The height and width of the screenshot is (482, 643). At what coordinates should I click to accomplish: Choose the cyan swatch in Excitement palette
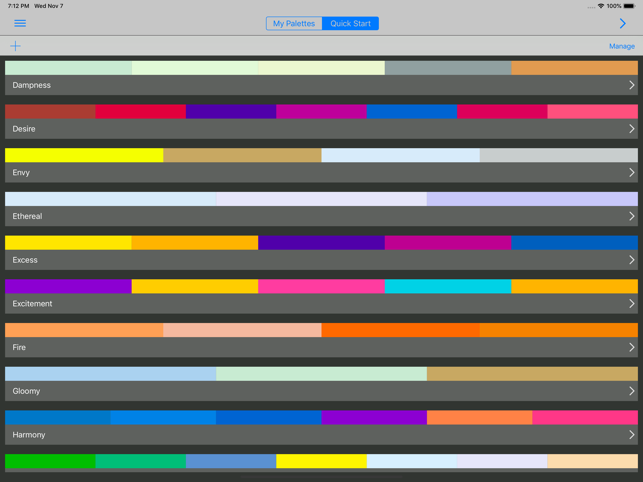click(448, 286)
